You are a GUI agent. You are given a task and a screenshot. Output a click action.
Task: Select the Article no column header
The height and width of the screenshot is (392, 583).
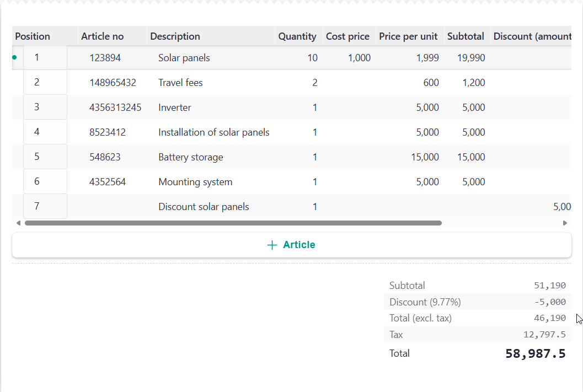103,36
